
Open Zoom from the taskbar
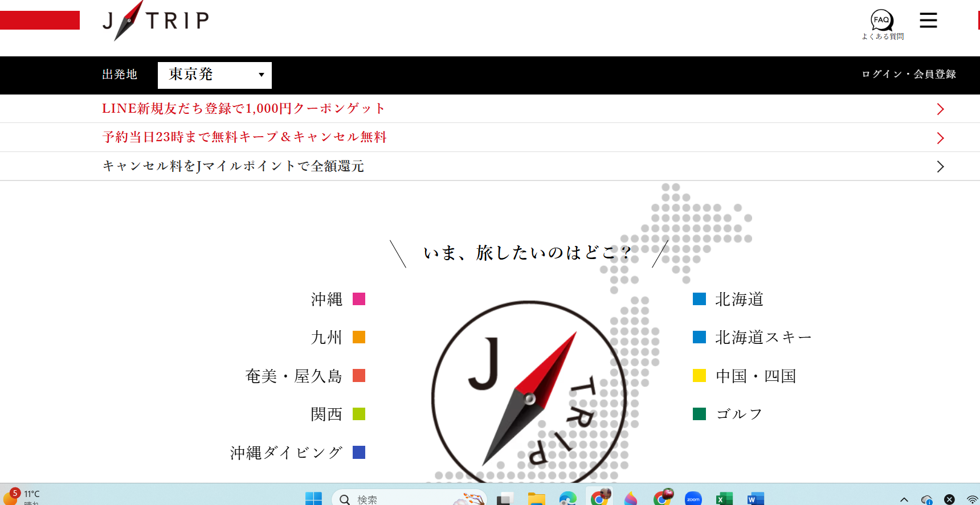pyautogui.click(x=693, y=499)
